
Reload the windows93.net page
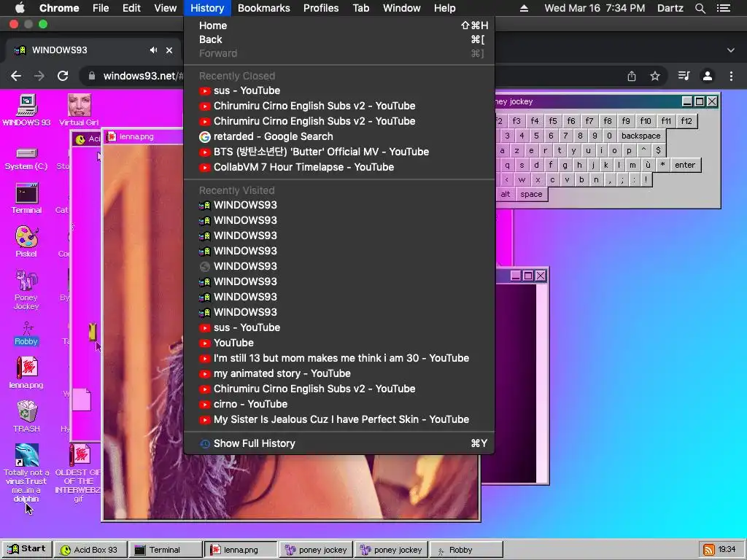coord(63,76)
